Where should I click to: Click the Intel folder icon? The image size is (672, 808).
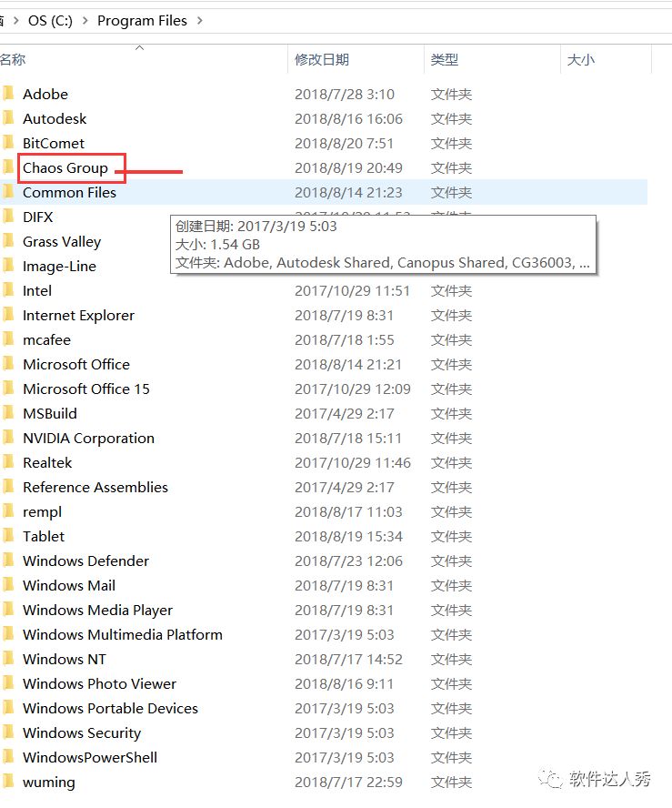click(x=7, y=290)
